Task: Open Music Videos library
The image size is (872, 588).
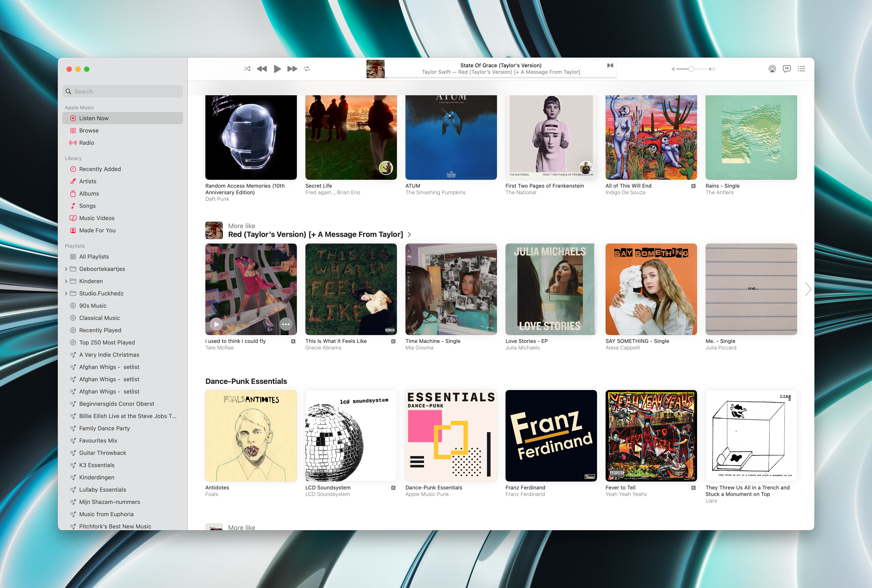Action: [123, 218]
